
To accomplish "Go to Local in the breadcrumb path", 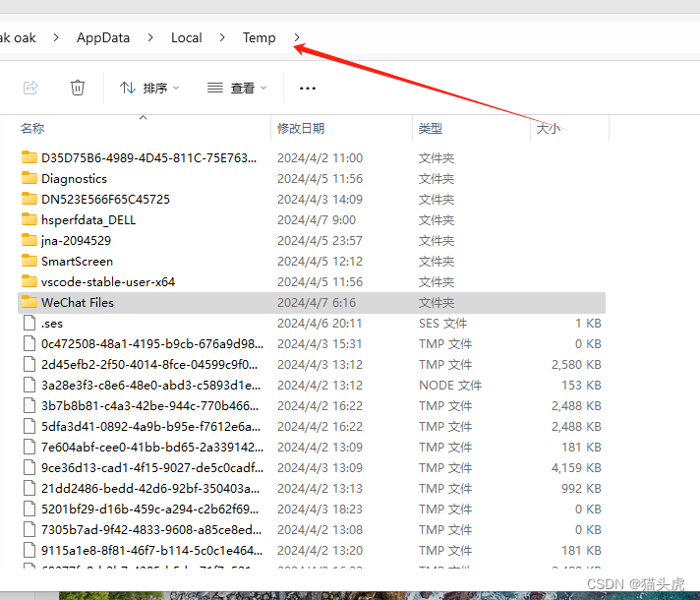I will pyautogui.click(x=186, y=38).
